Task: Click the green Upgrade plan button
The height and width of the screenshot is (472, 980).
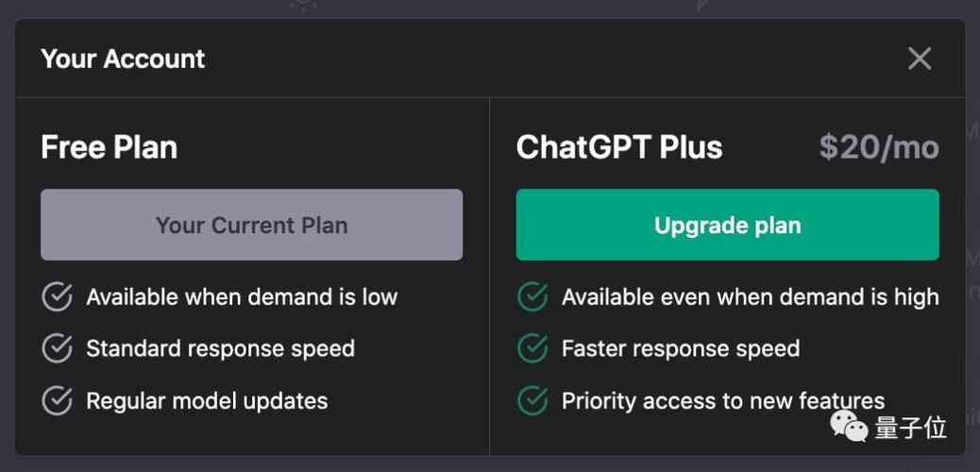Action: tap(727, 225)
